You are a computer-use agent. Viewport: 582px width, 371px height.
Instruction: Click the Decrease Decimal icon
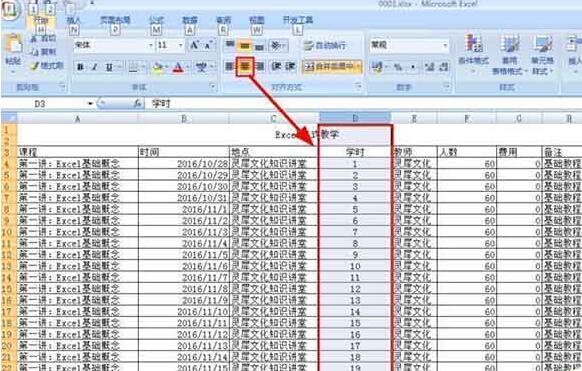click(x=444, y=67)
